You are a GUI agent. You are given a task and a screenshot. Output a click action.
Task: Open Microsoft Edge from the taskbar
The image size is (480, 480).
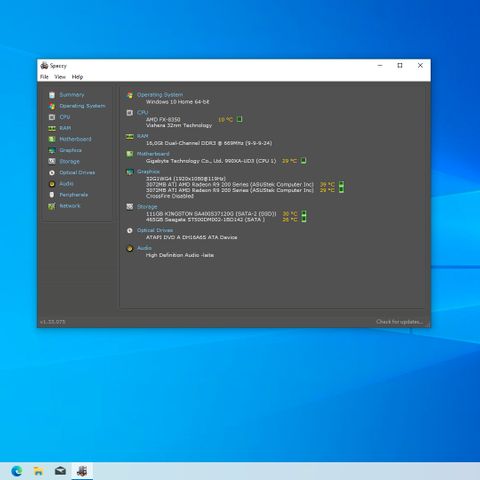(17, 471)
